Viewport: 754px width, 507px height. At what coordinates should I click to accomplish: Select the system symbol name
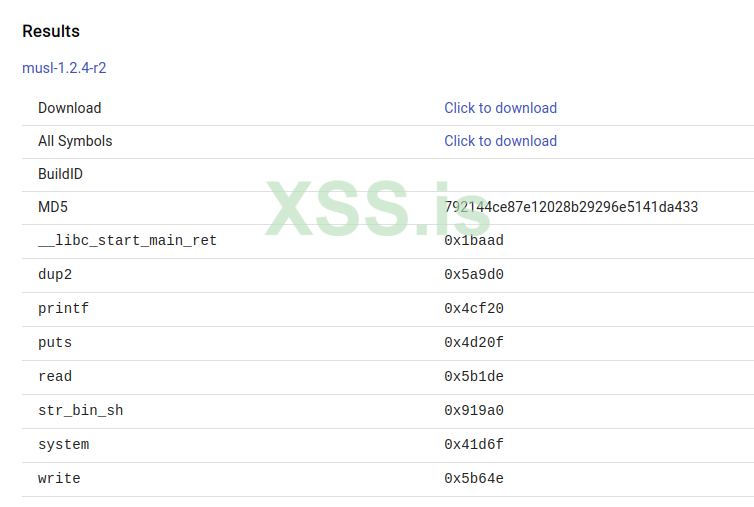[63, 444]
